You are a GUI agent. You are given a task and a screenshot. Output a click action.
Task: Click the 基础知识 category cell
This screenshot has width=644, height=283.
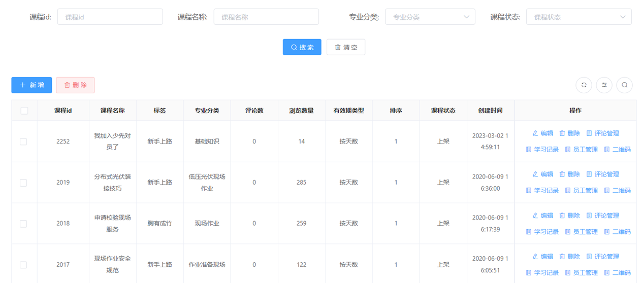point(207,141)
